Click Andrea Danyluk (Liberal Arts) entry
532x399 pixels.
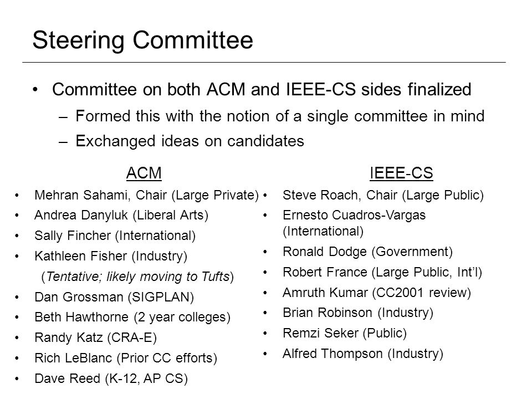pos(121,216)
